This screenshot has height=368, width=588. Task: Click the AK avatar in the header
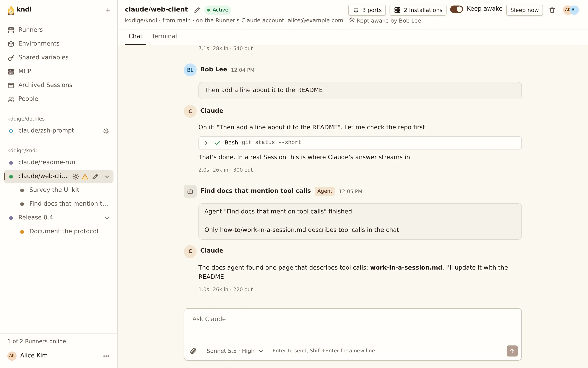click(x=567, y=10)
